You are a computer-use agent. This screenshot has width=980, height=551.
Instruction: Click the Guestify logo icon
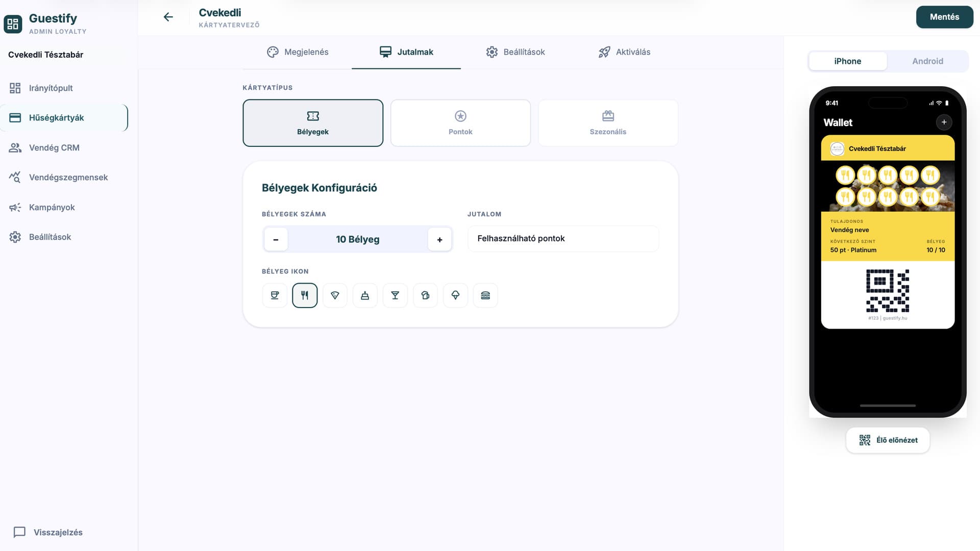13,23
